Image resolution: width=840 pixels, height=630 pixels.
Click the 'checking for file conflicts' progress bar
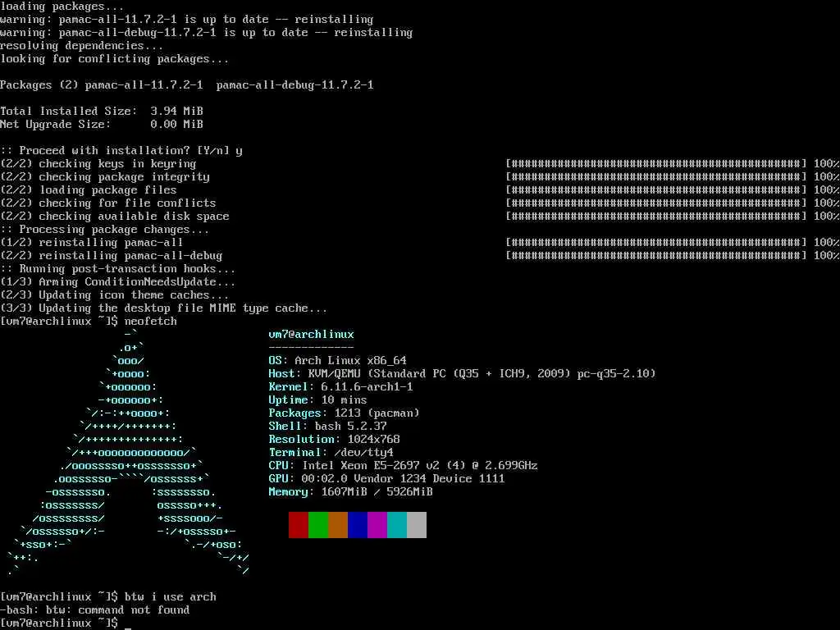pyautogui.click(x=656, y=203)
